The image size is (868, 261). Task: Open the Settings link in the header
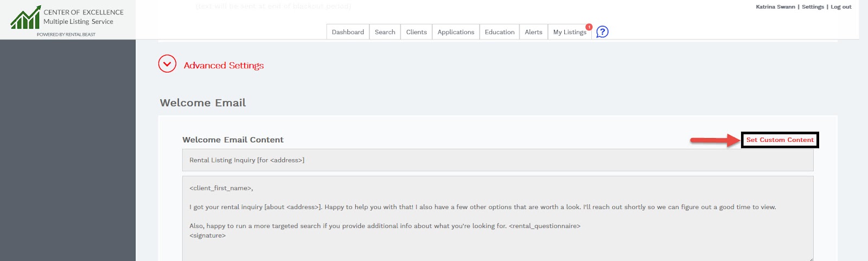(x=813, y=7)
